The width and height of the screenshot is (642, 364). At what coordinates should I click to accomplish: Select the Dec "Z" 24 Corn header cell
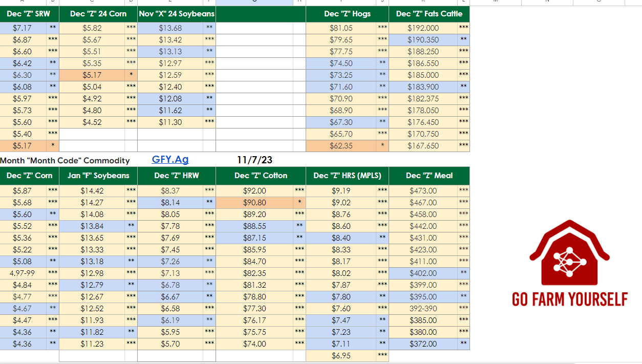[98, 14]
